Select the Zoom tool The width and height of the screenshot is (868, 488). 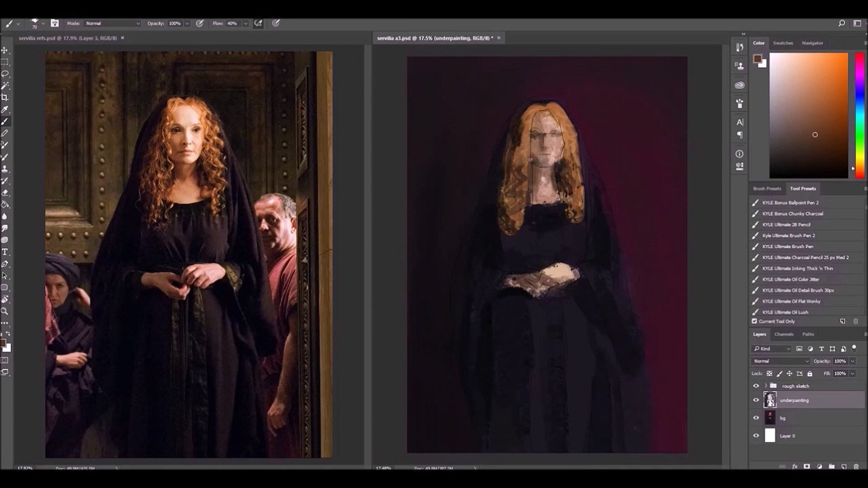(5, 311)
